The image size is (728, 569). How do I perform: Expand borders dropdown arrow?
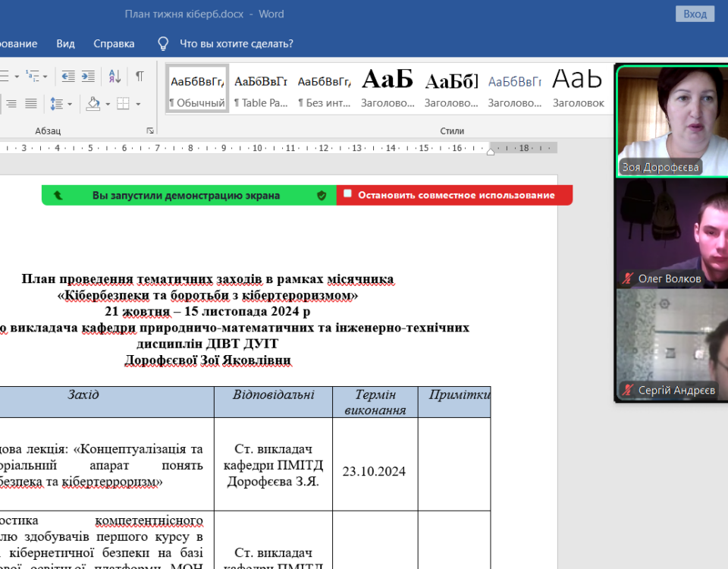coord(138,104)
